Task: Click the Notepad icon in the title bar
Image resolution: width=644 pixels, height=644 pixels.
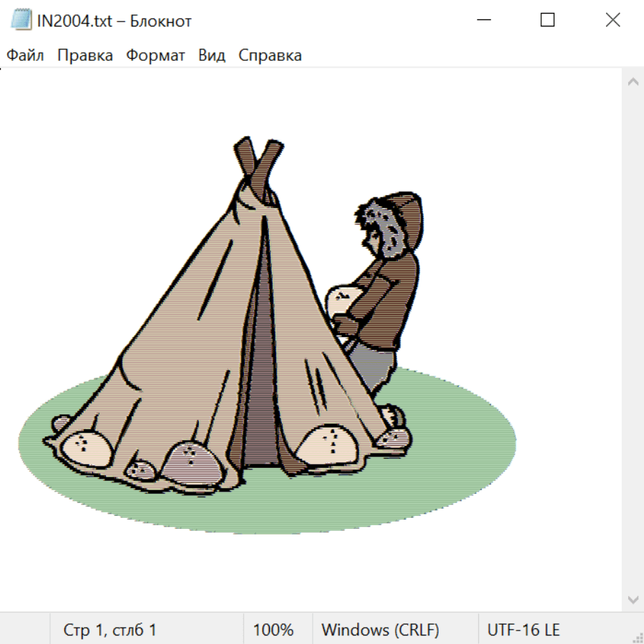Action: pos(21,21)
